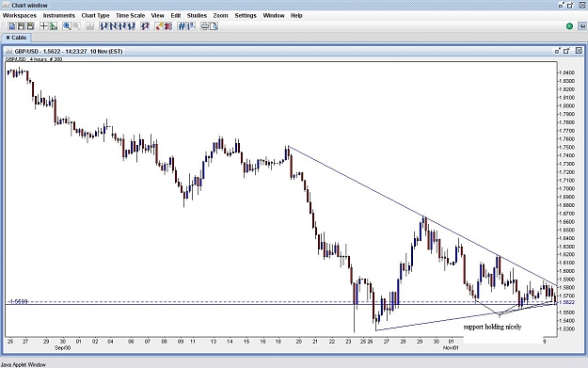Click the 1.8400 price axis label

[566, 72]
